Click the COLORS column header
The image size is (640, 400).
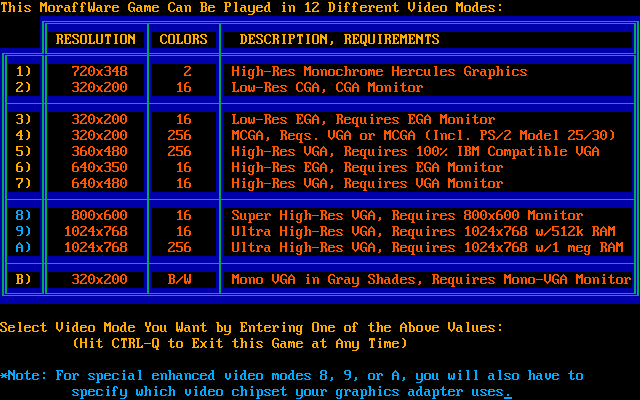184,40
